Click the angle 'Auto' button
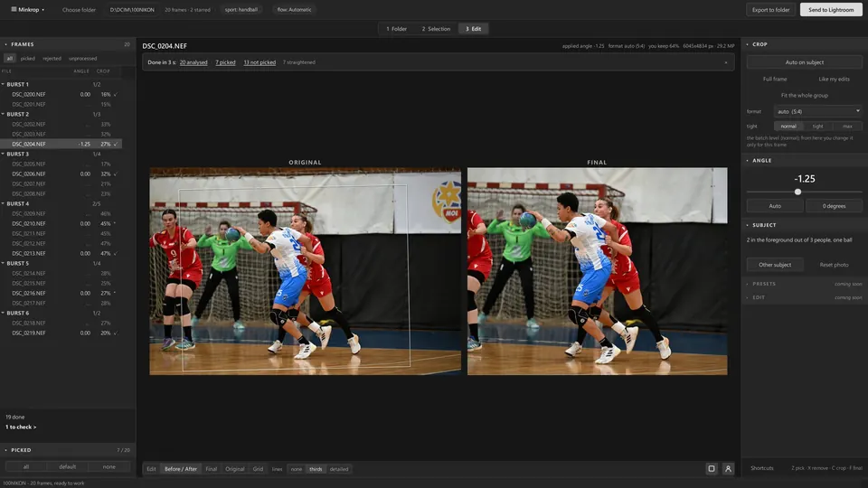 coord(775,206)
